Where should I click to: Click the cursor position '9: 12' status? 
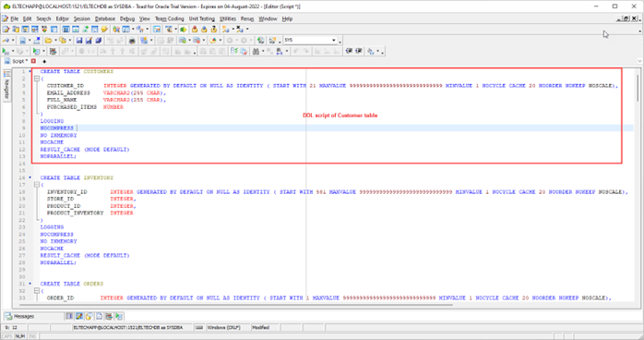click(x=11, y=328)
